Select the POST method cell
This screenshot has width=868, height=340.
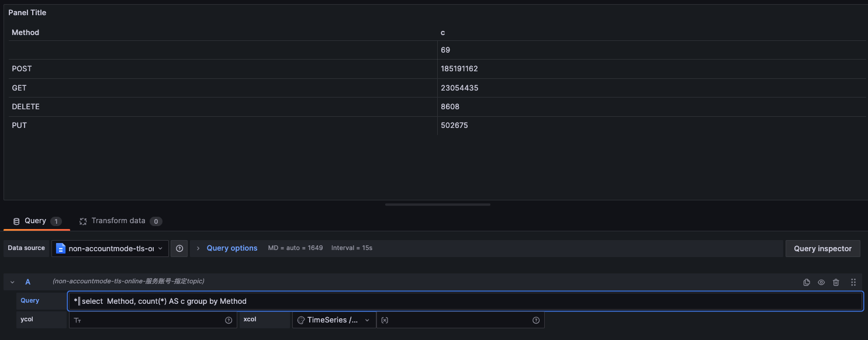click(x=223, y=69)
